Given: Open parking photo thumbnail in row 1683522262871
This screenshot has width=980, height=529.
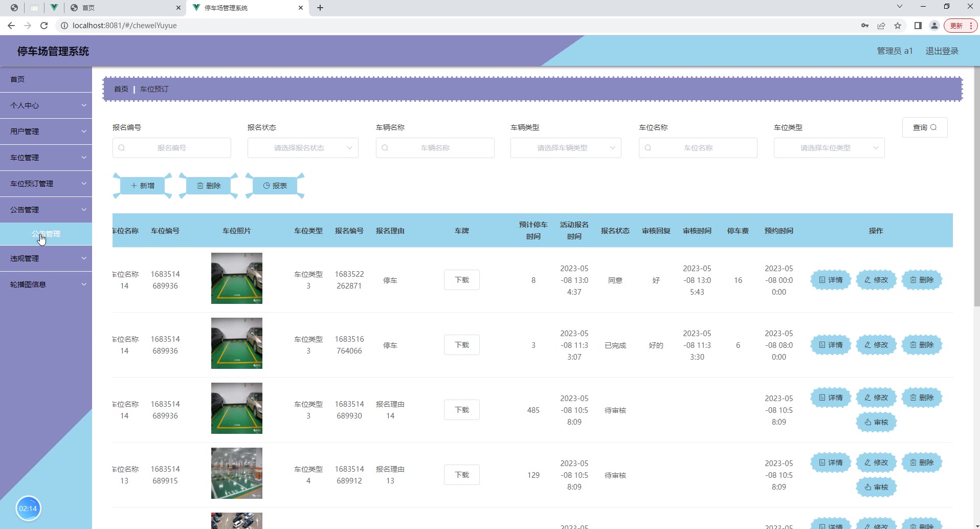Looking at the screenshot, I should click(x=237, y=278).
